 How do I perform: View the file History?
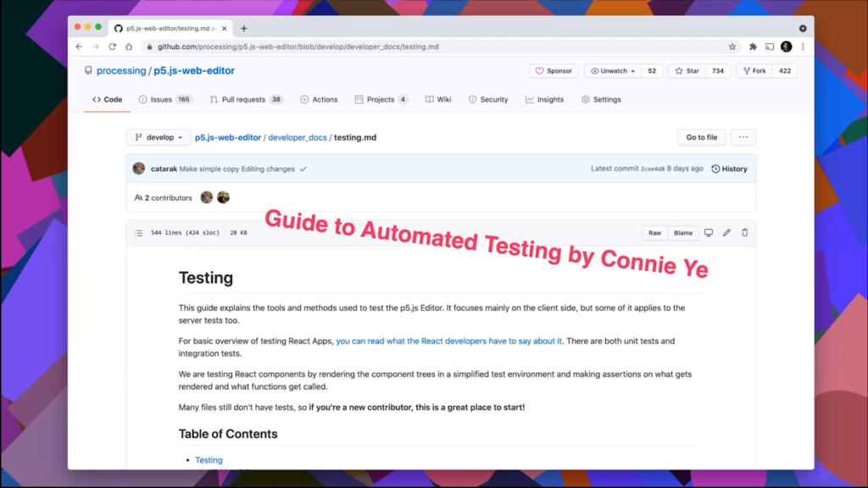pos(729,169)
